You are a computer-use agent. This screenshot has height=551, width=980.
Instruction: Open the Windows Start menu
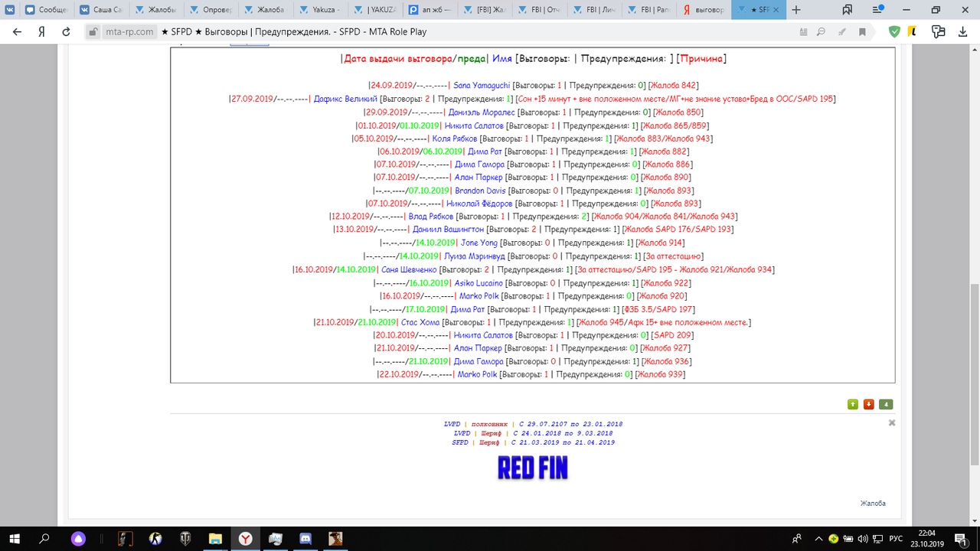pos(14,539)
